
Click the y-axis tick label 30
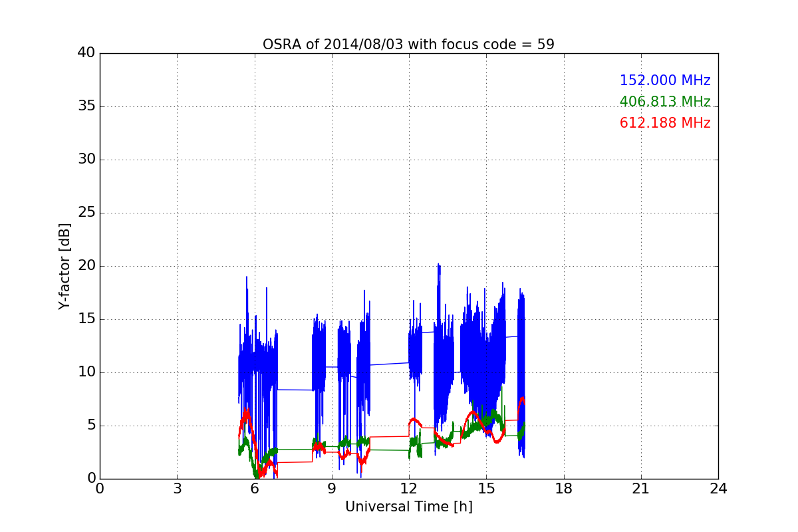(x=86, y=160)
